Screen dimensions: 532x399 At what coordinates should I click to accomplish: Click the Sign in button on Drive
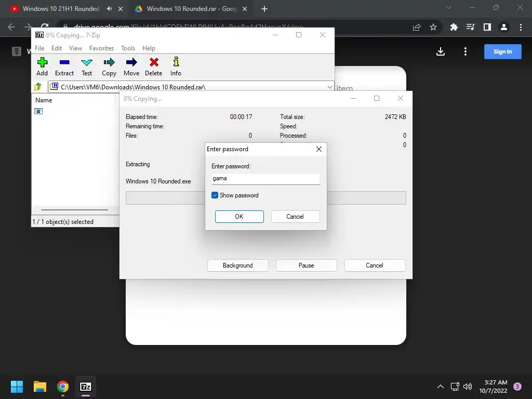pyautogui.click(x=503, y=51)
